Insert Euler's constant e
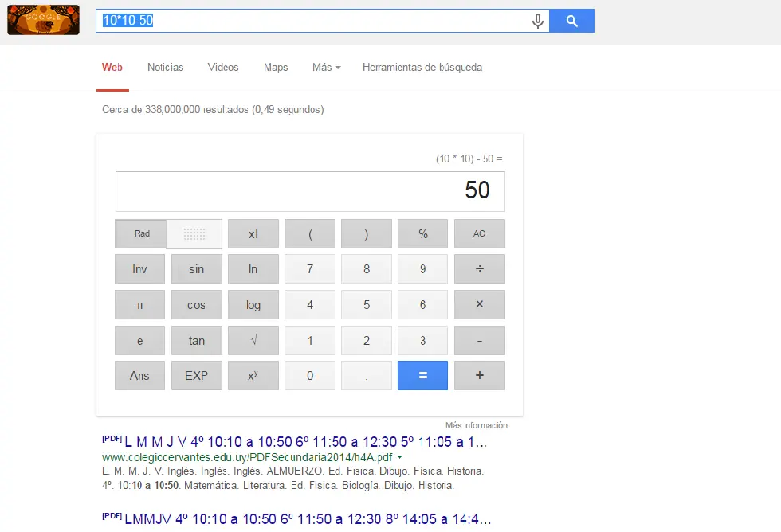Screen dimensions: 781x532 coord(140,340)
